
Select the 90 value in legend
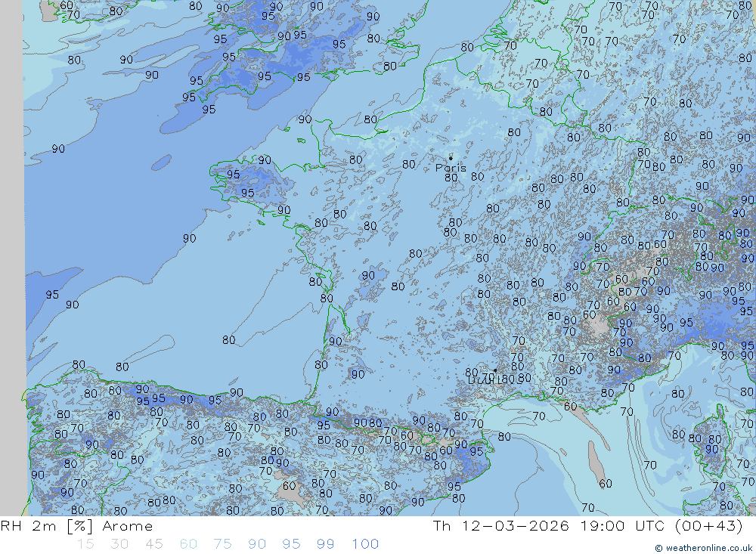pos(257,543)
